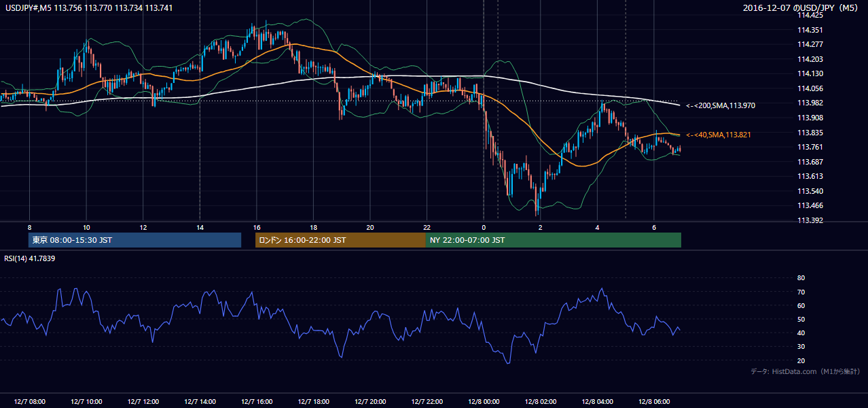Click price axis value 113.687

click(810, 162)
